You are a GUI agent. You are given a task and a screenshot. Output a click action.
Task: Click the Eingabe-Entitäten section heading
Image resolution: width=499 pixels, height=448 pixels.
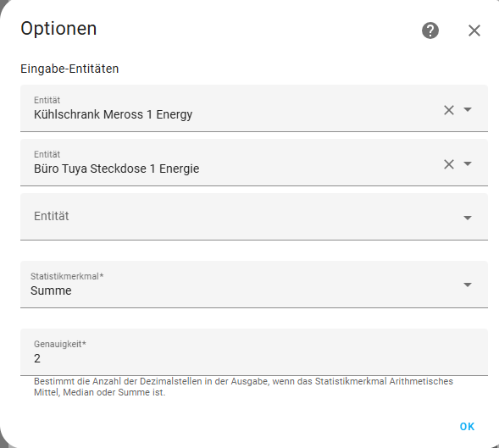coord(69,69)
